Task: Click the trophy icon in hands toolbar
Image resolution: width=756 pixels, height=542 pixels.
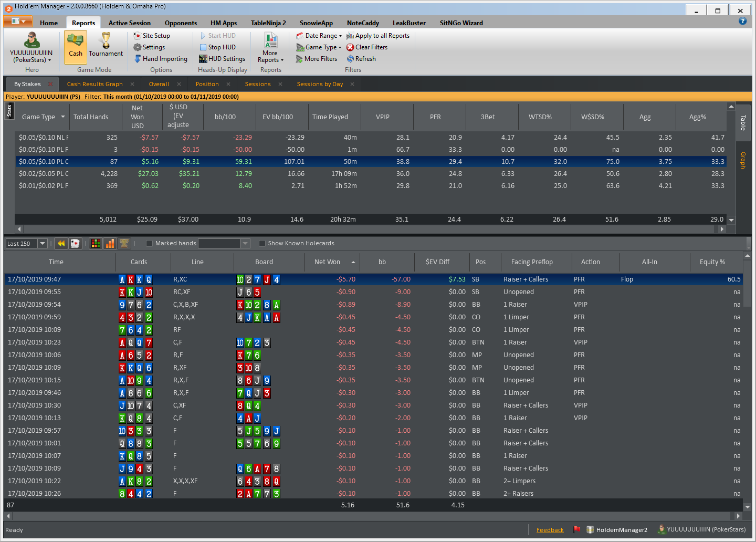Action: pyautogui.click(x=124, y=243)
